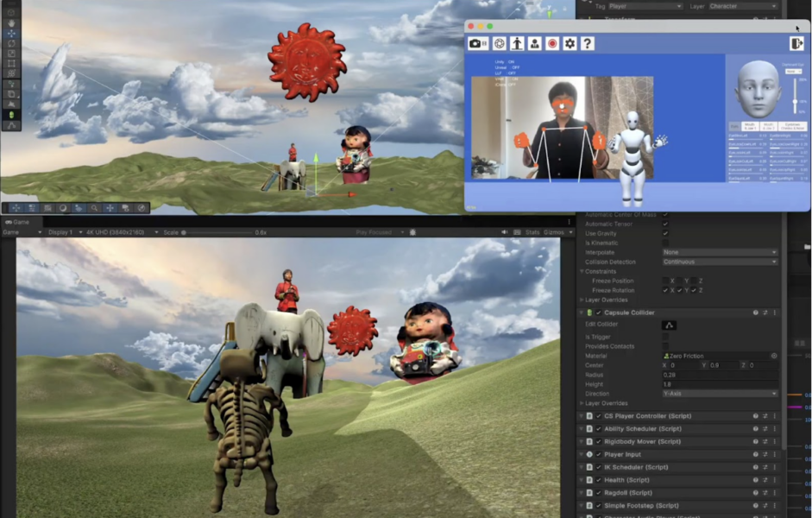Toggle the Use Gravity checkbox
The image size is (812, 518).
pos(664,234)
